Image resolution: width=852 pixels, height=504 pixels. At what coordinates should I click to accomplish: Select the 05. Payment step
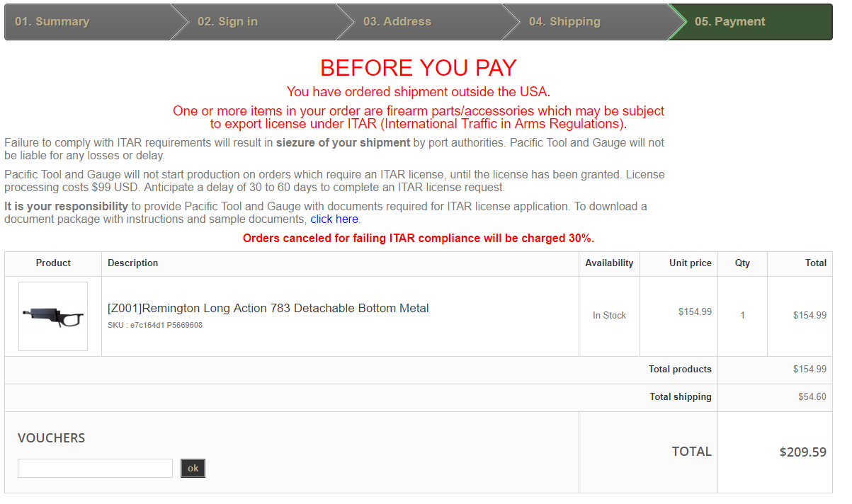[729, 22]
